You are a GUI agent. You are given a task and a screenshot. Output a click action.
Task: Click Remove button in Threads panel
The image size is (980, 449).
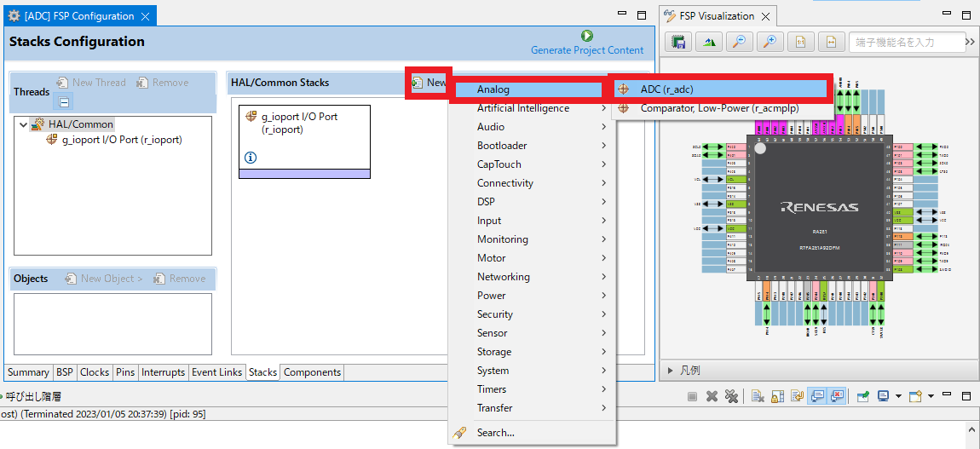(162, 83)
